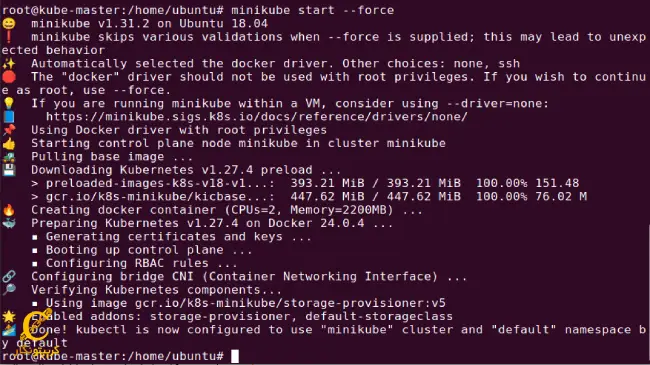Viewport: 650px width, 365px height.
Task: Click the red stop sign icon
Action: point(9,77)
